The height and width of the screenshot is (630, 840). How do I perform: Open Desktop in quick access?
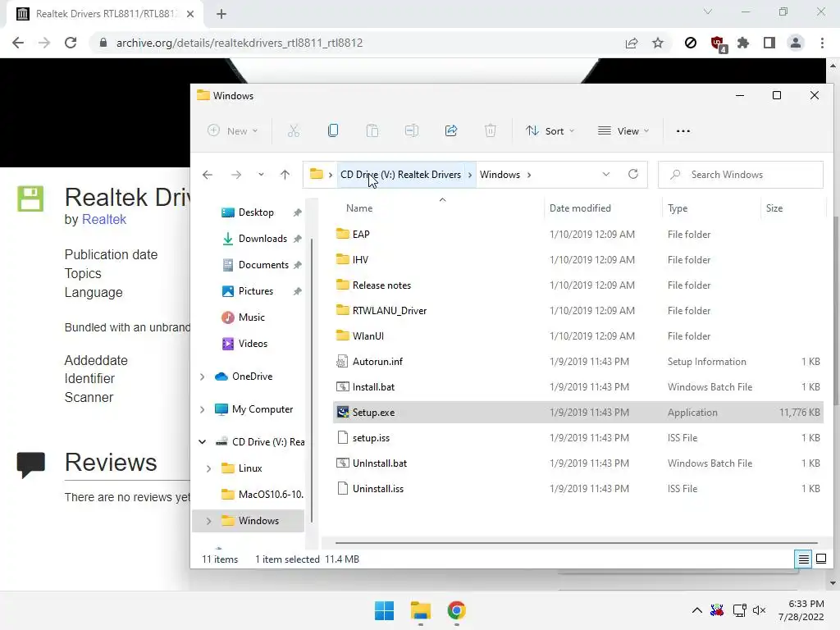click(x=256, y=212)
